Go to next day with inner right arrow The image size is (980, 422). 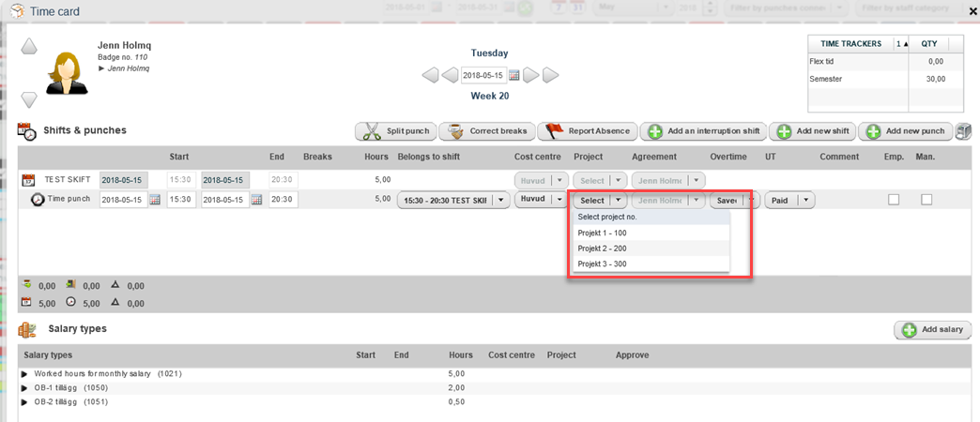point(530,76)
